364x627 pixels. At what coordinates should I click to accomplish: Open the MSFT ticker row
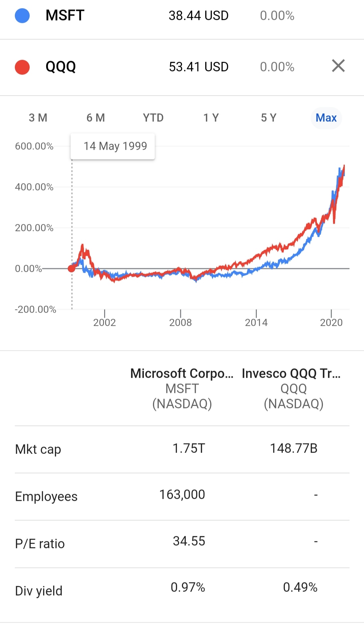182,16
